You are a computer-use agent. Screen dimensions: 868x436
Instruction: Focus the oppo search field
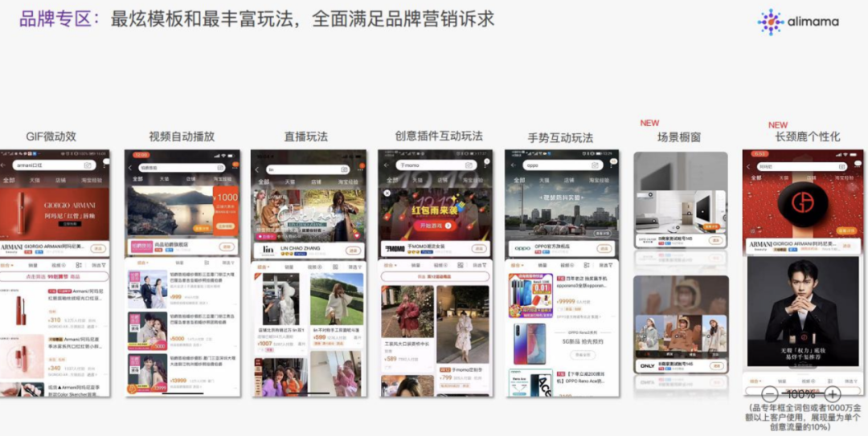pyautogui.click(x=563, y=165)
